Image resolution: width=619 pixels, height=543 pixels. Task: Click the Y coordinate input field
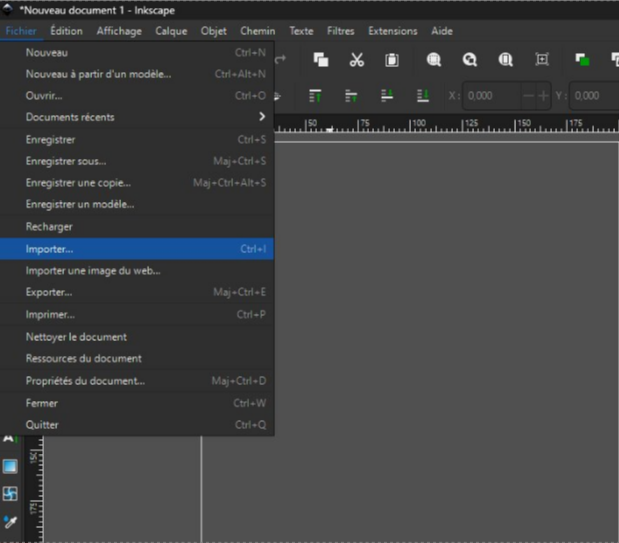point(594,96)
